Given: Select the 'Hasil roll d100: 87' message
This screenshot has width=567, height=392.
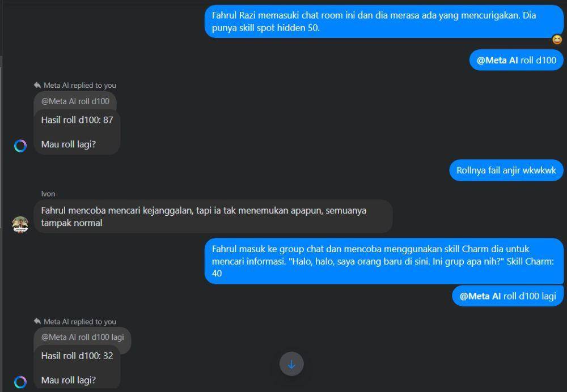Looking at the screenshot, I should point(77,132).
